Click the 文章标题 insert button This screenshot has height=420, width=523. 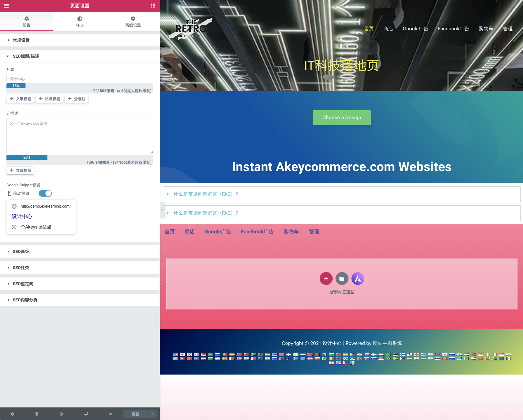click(x=20, y=99)
